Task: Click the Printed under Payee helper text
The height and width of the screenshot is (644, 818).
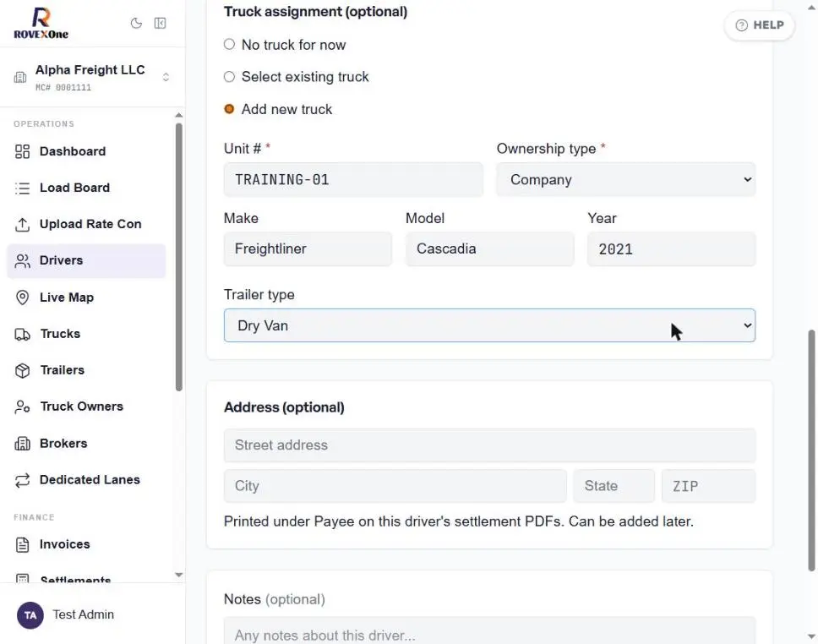Action: [x=459, y=522]
